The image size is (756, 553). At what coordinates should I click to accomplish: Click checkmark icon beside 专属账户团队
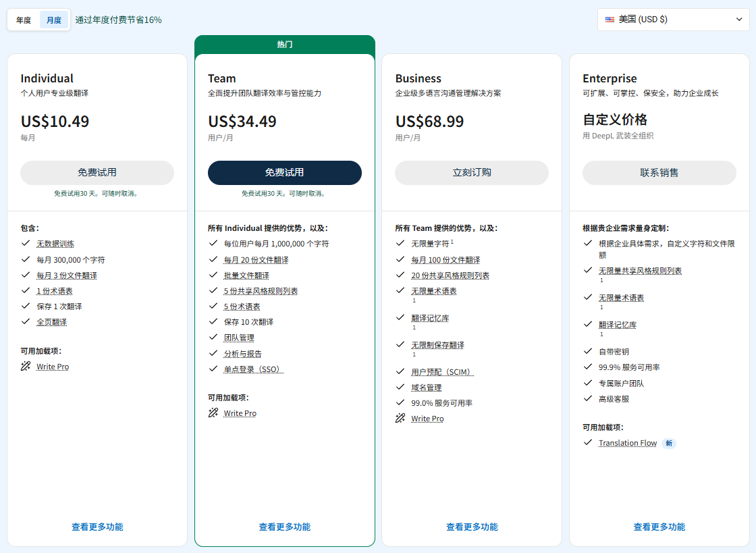[588, 383]
